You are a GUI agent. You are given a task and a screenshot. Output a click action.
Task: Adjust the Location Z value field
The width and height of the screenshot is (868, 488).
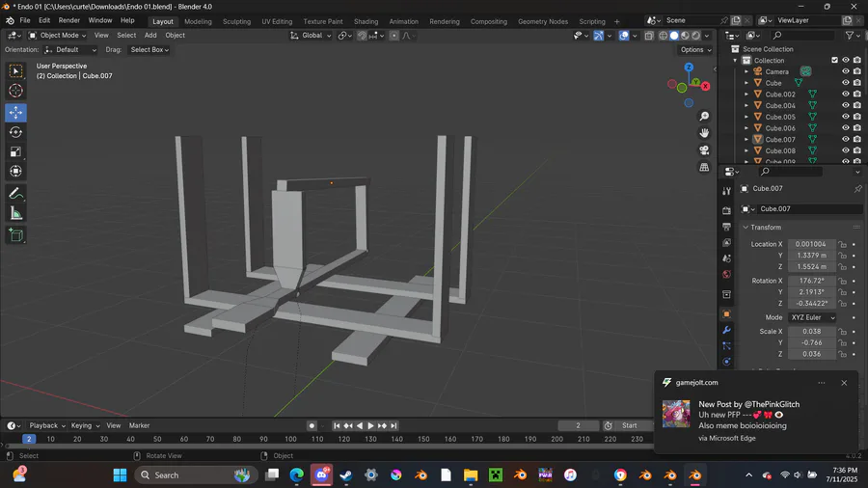(x=812, y=267)
